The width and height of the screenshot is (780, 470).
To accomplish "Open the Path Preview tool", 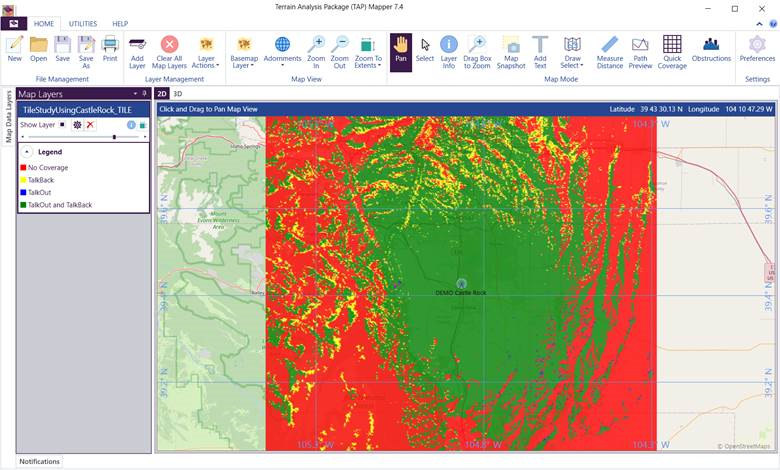I will 640,50.
